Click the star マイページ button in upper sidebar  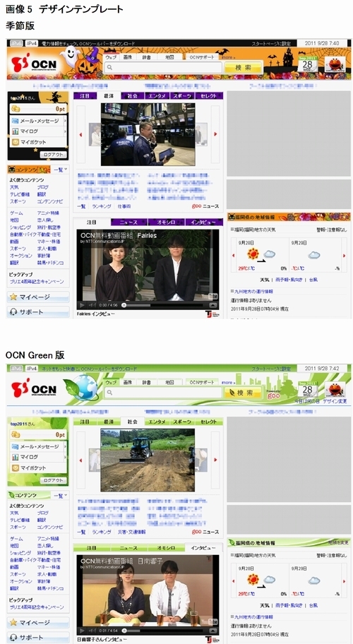[x=37, y=297]
